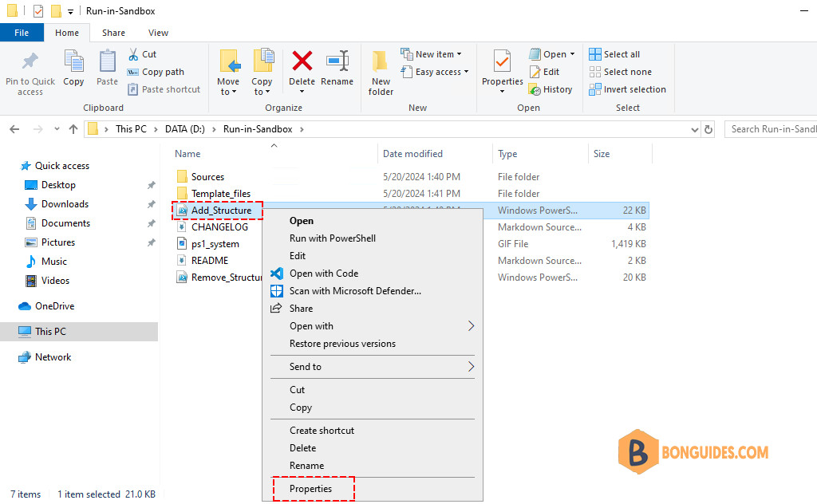Sort by Date modified column header
817x504 pixels.
[412, 154]
